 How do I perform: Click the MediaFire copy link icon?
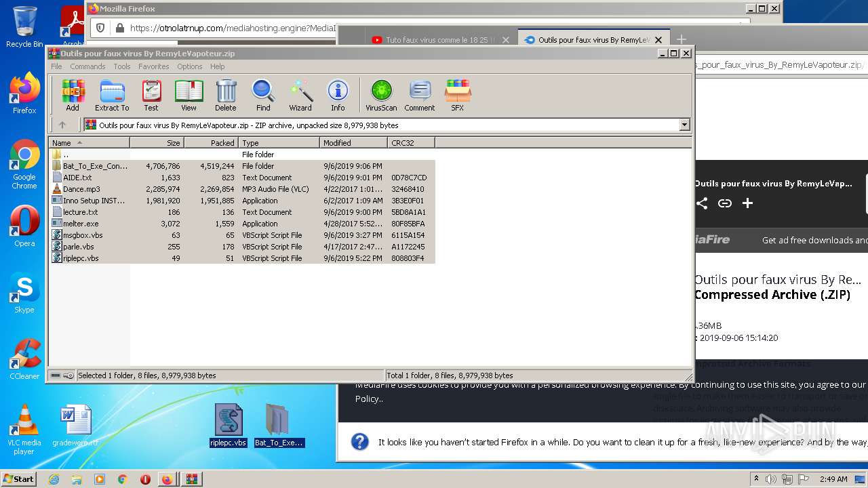[725, 203]
